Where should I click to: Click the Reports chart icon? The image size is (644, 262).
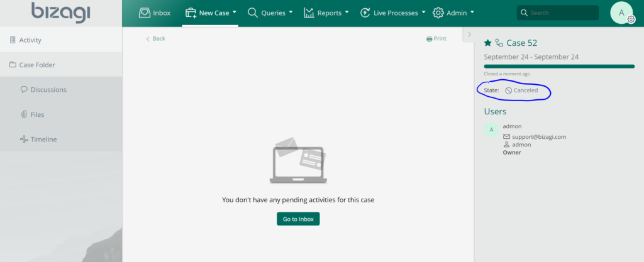pyautogui.click(x=309, y=13)
